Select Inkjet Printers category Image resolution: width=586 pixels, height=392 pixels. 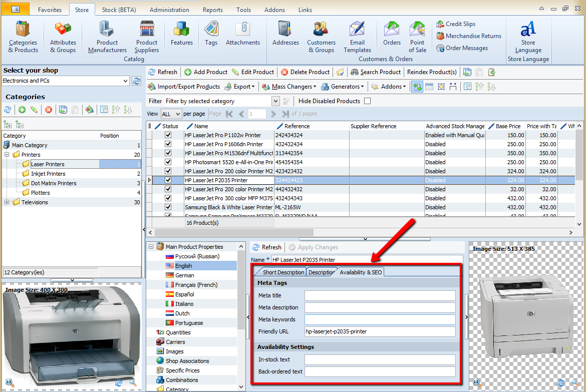tap(48, 174)
